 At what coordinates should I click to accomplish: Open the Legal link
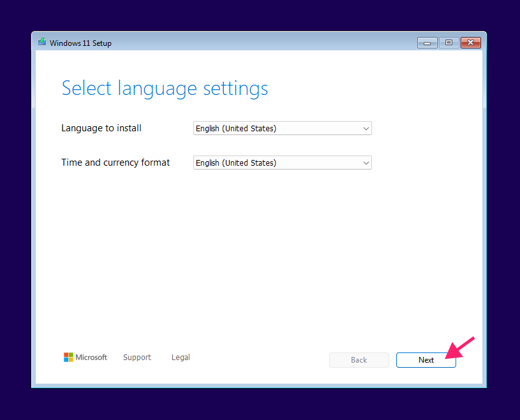pyautogui.click(x=181, y=358)
